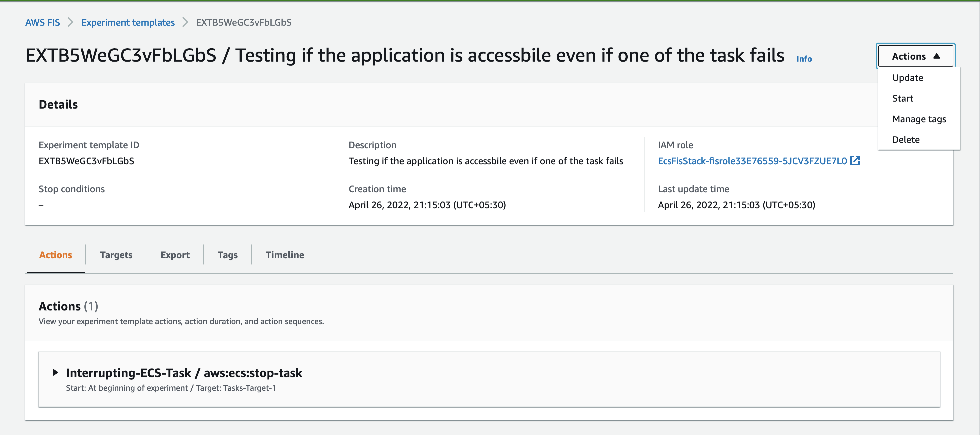Click the description text under Description
The height and width of the screenshot is (435, 980).
(485, 161)
